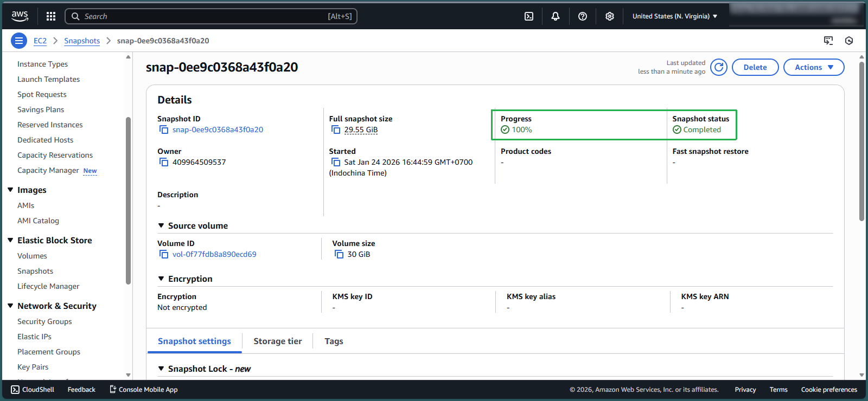Click in the top search field
Viewport: 868px width, 401px height.
211,16
